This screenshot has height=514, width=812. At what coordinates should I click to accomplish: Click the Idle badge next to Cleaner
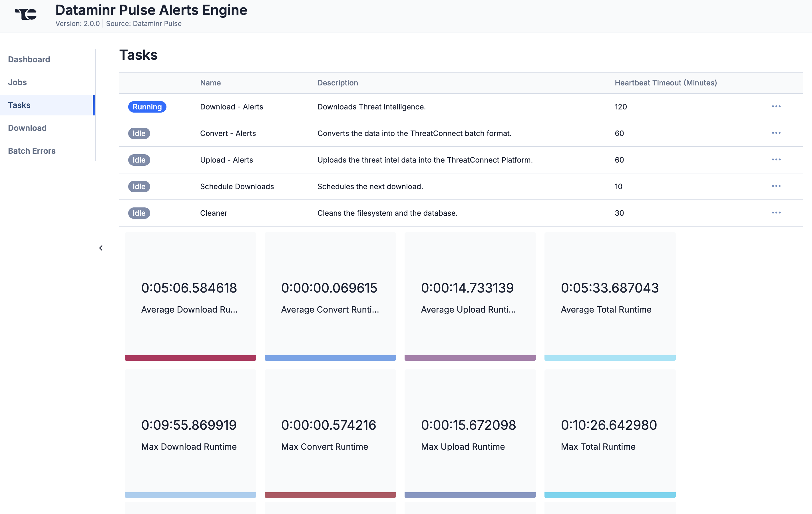click(x=139, y=213)
